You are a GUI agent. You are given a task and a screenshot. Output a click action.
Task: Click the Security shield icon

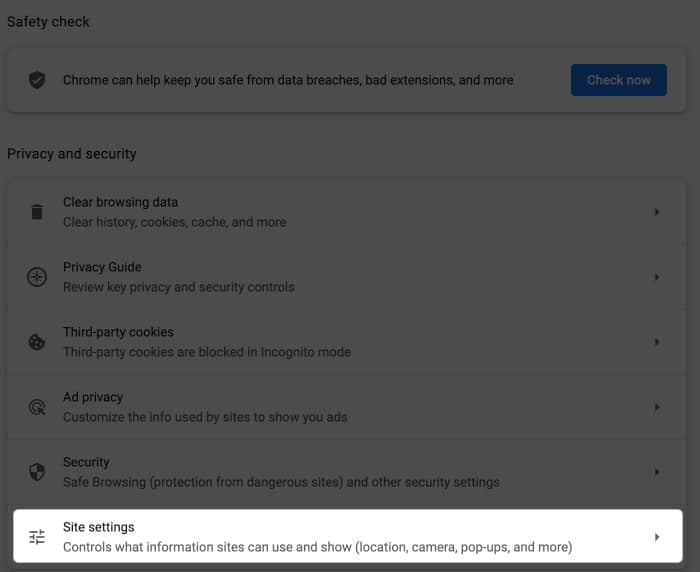coord(37,472)
